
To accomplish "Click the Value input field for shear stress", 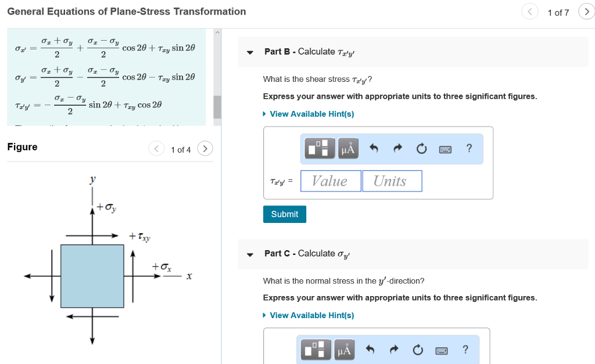I will point(330,181).
